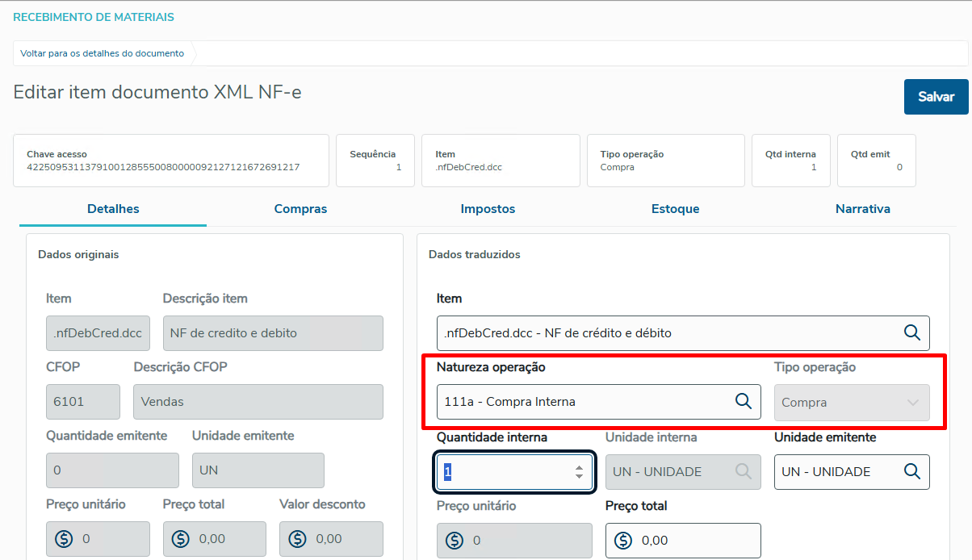Go to the Estoque tab
The width and height of the screenshot is (972, 560).
pos(675,209)
